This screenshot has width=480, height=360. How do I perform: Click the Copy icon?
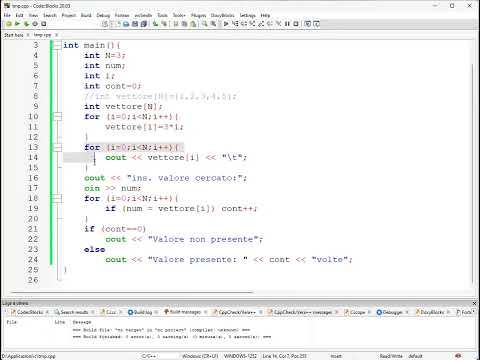[184, 24]
